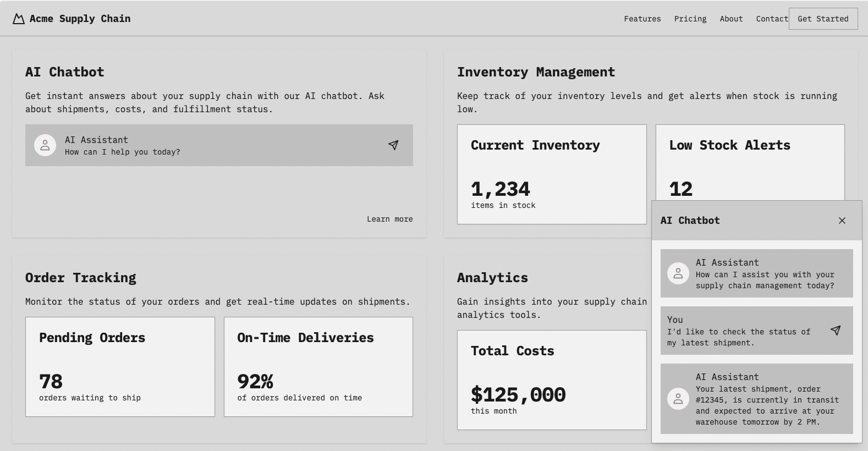Click the '12' low stock count
868x451 pixels.
(x=681, y=189)
